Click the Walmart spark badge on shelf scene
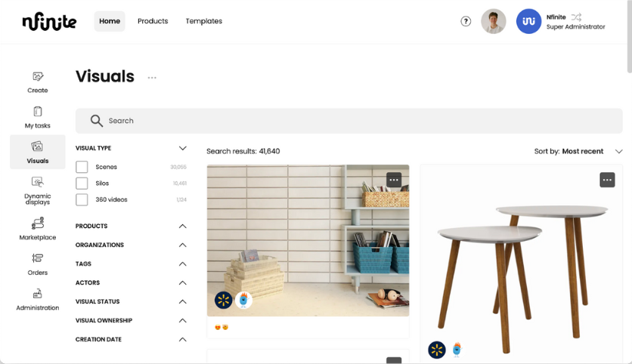 (x=223, y=300)
